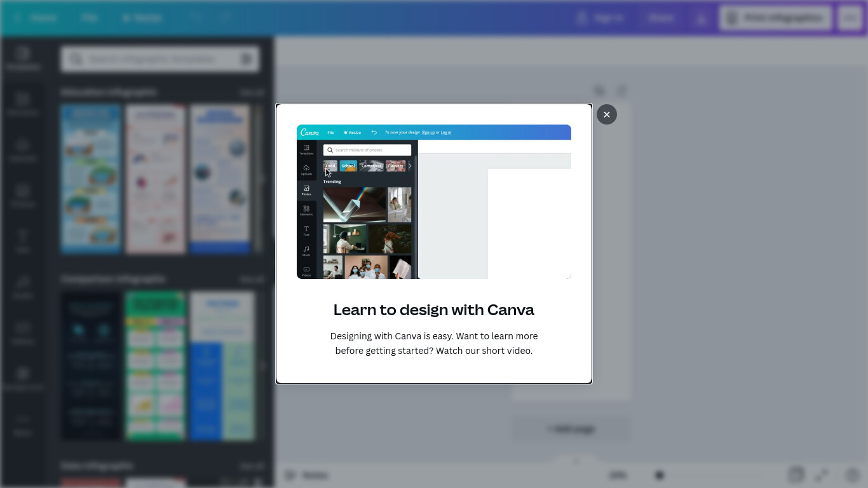Open the Uploads panel in the sidebar
This screenshot has width=868, height=488.
click(23, 149)
